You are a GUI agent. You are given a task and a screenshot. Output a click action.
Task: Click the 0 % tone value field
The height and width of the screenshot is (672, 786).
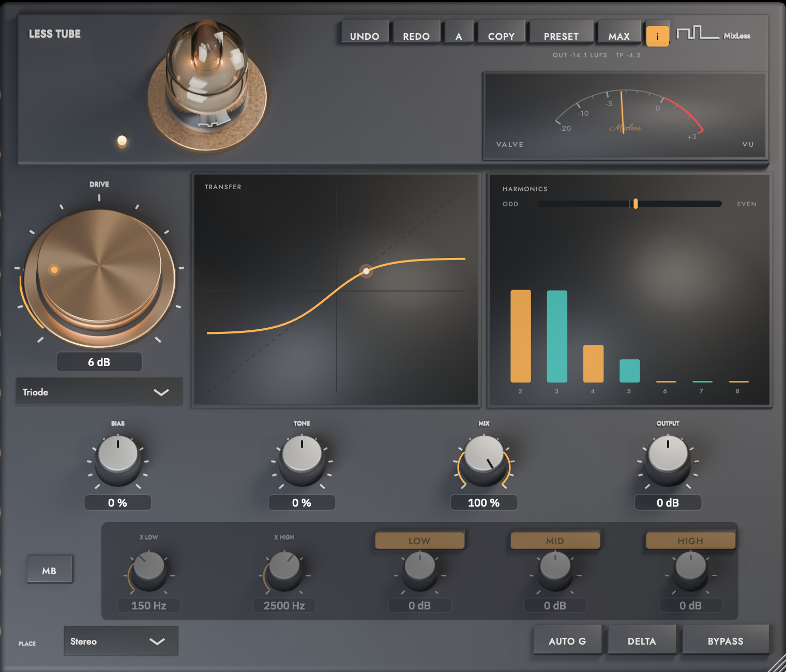tap(302, 502)
